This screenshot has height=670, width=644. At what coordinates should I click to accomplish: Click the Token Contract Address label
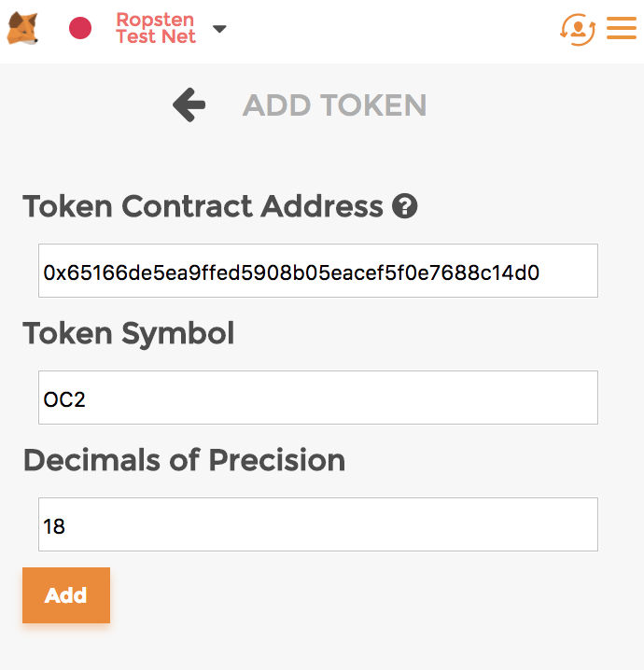click(x=203, y=206)
